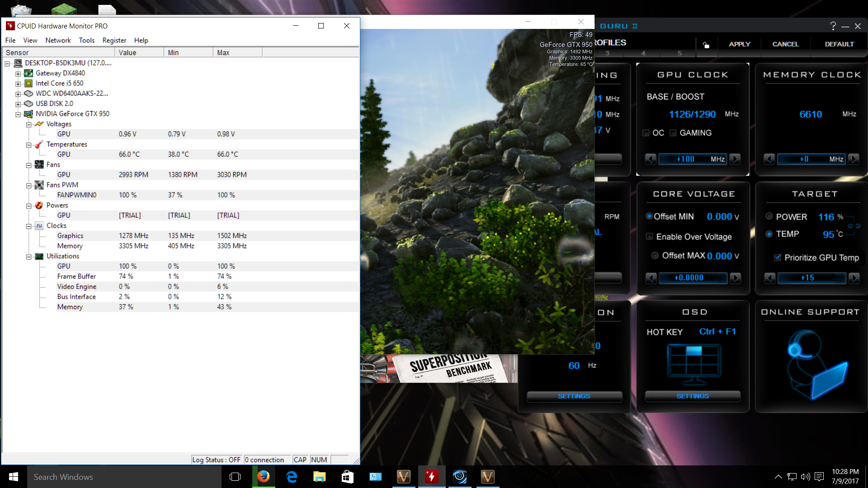Enable the OC checkbox under GPU Clock
This screenshot has width=868, height=488.
click(x=646, y=133)
